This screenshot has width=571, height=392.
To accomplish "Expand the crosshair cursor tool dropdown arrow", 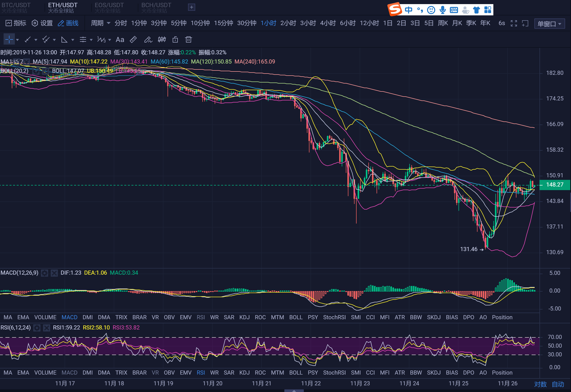I will 17,40.
